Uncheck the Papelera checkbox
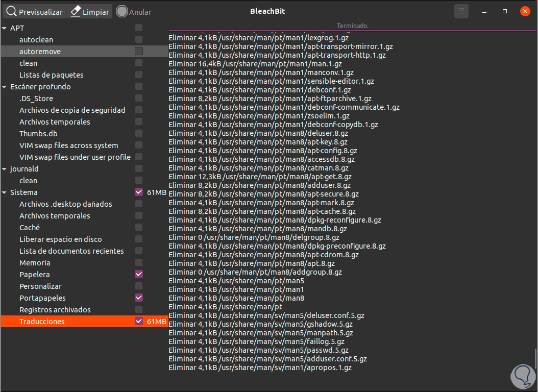 click(x=139, y=274)
